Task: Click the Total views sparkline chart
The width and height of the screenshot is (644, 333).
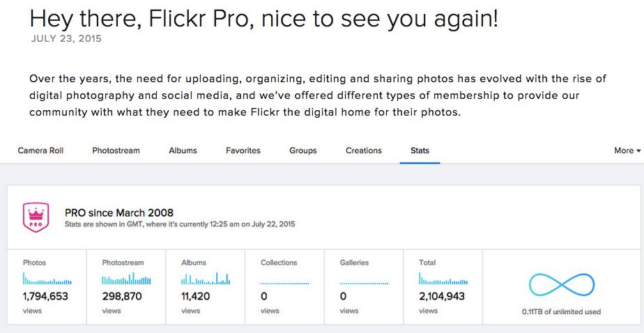Action: tap(443, 280)
